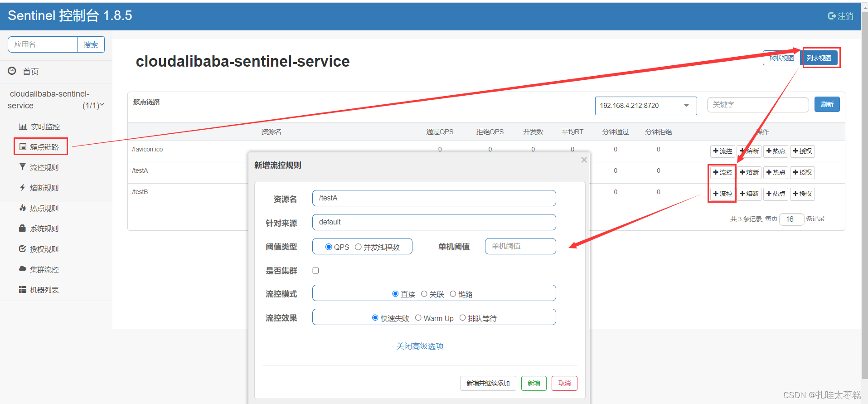Viewport: 868px width, 404px height.
Task: Focus the 单机阈值 threshold input
Action: pos(520,246)
